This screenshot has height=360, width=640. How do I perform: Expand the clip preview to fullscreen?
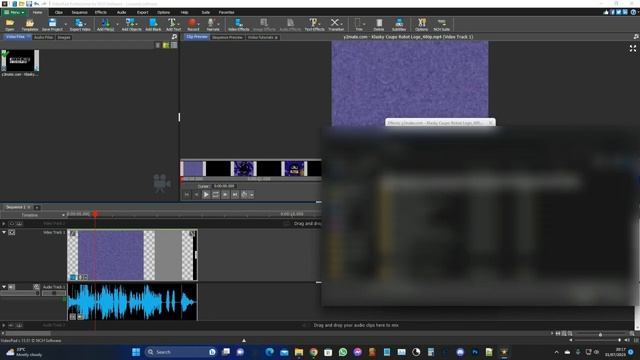[633, 49]
